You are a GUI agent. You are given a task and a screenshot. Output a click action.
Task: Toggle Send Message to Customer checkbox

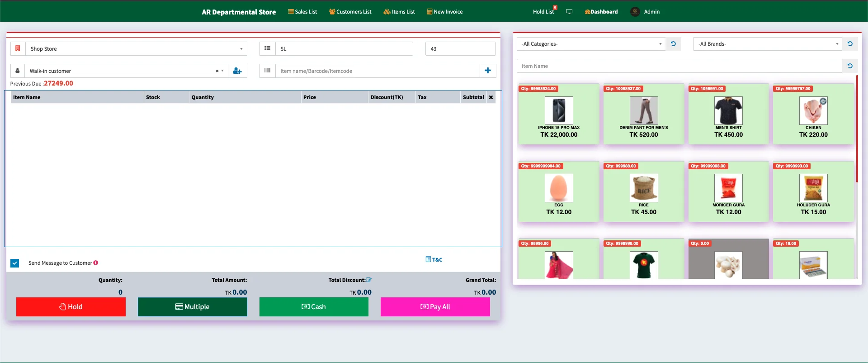point(15,263)
